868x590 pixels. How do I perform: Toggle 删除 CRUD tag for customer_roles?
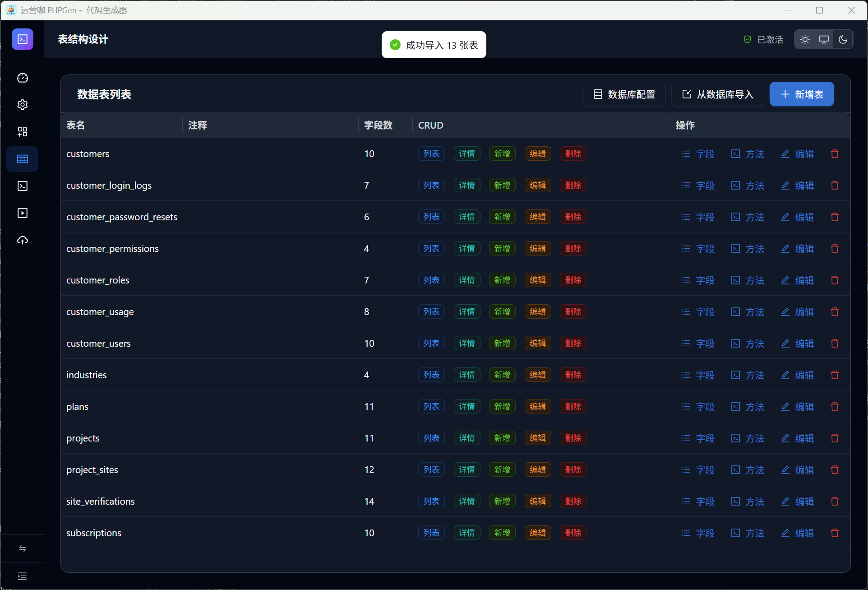[573, 280]
